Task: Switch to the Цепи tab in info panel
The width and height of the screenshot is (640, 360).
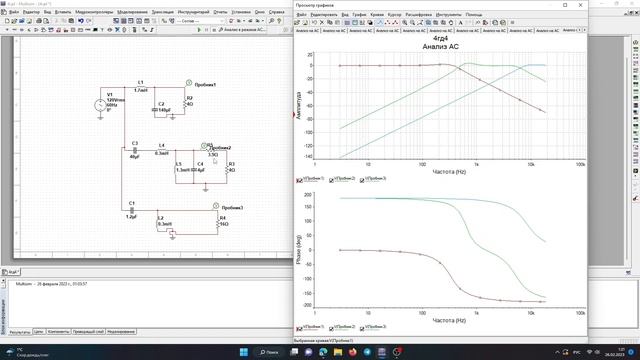Action: pos(39,332)
